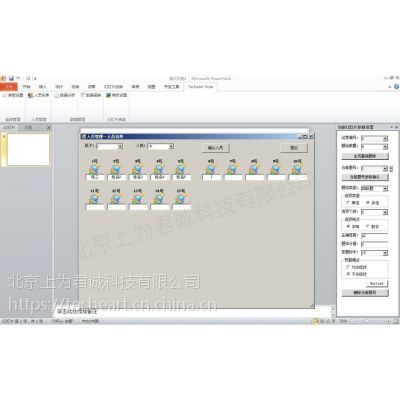Select slide 1 thumbnail in left pane
The width and height of the screenshot is (400, 400).
(x=28, y=149)
